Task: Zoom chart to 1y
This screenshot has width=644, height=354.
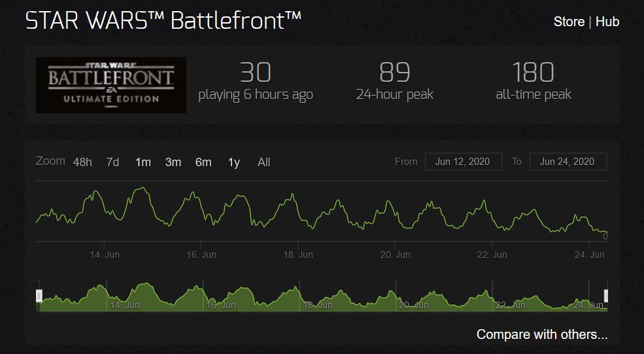Action: click(233, 162)
